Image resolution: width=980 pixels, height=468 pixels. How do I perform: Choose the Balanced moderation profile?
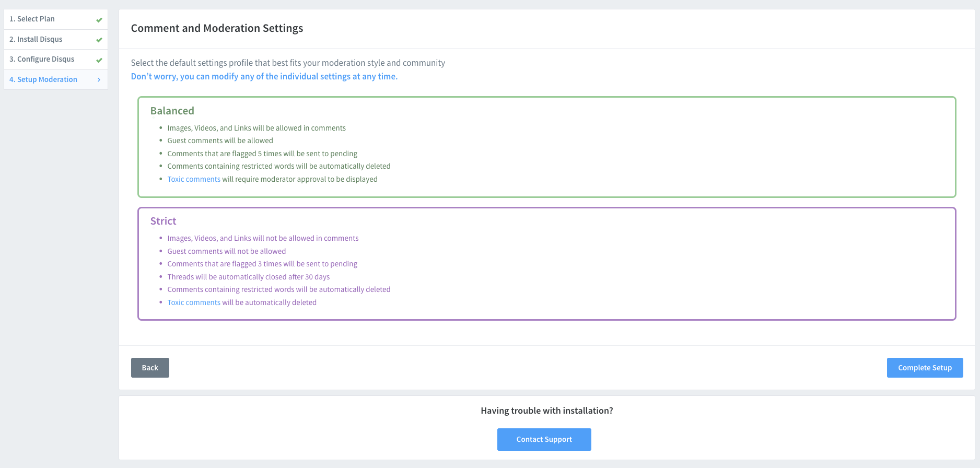pos(546,147)
